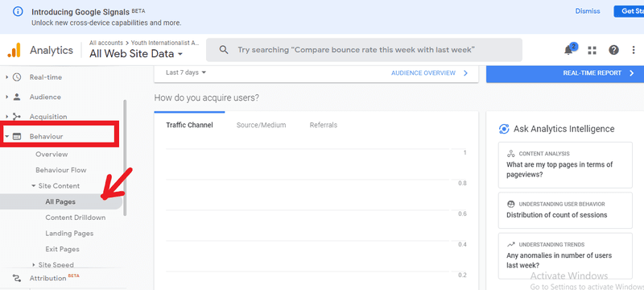Image resolution: width=644 pixels, height=290 pixels.
Task: Click the 'Ask Analytics Intelligence' heading
Action: pyautogui.click(x=564, y=129)
